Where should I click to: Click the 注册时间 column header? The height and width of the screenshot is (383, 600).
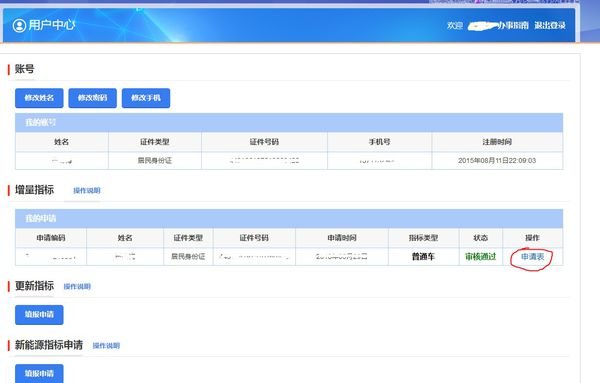point(497,142)
